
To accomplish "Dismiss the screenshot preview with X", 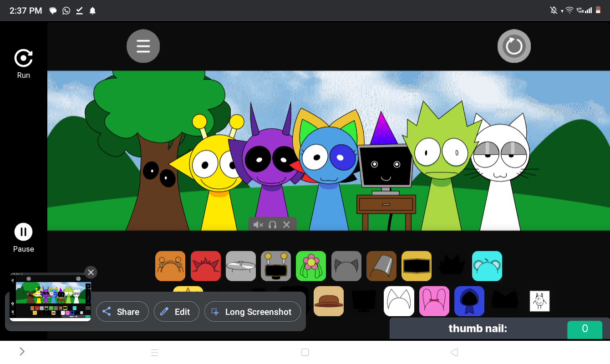I will [91, 272].
